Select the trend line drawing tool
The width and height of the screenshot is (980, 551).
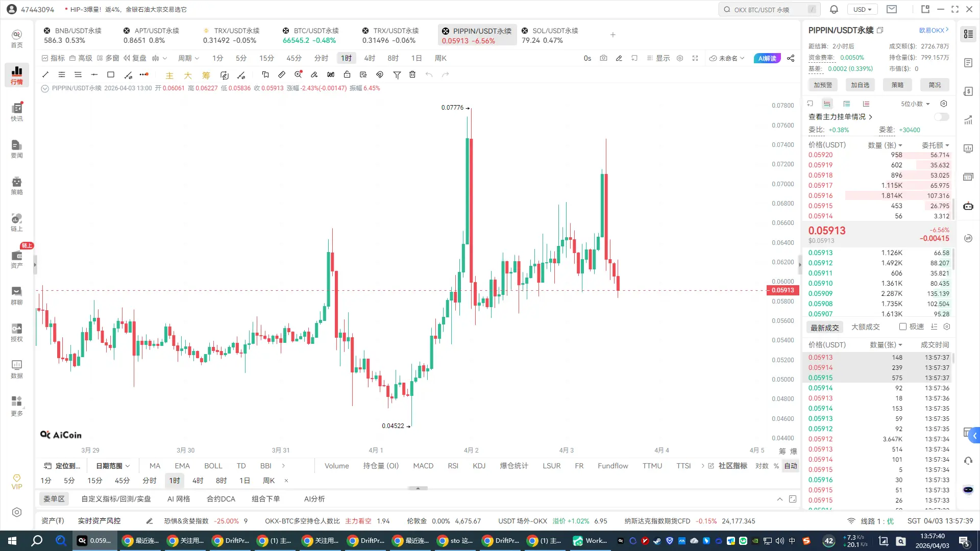click(45, 74)
